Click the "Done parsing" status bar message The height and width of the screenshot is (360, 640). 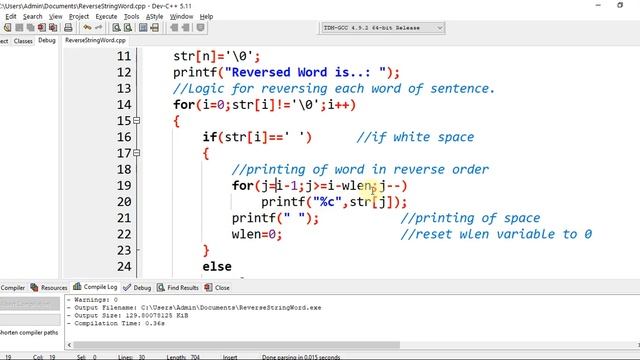[x=301, y=357]
